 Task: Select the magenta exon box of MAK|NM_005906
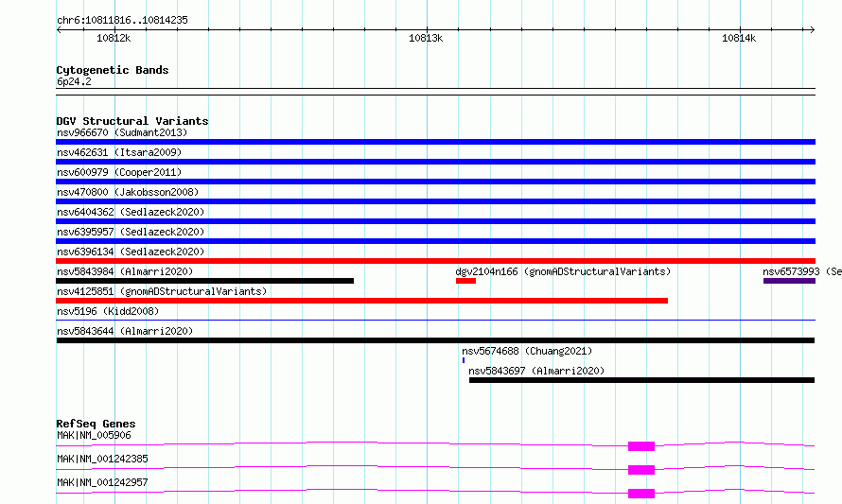click(x=641, y=446)
